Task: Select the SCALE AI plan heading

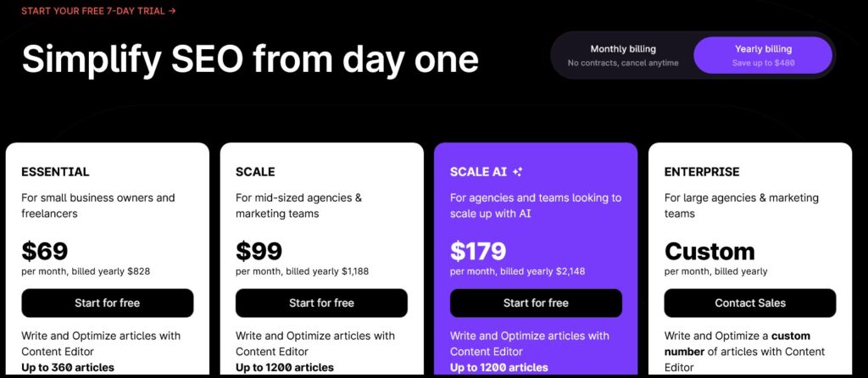Action: pyautogui.click(x=478, y=172)
